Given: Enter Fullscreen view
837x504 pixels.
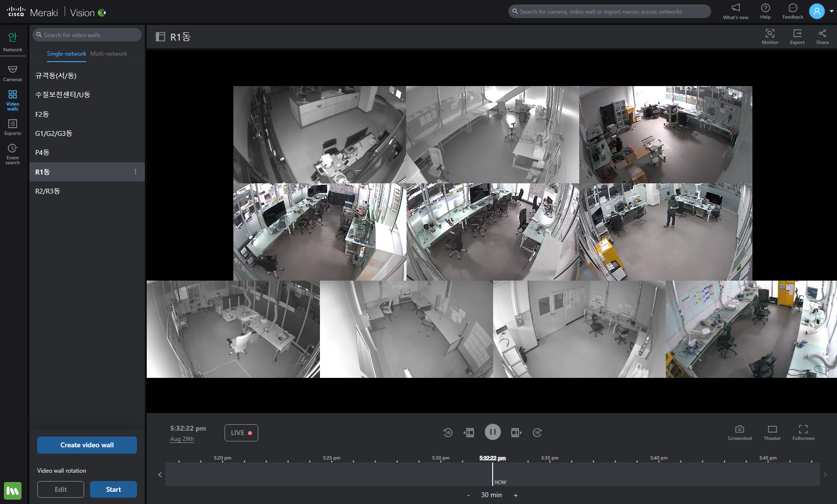Looking at the screenshot, I should tap(803, 432).
